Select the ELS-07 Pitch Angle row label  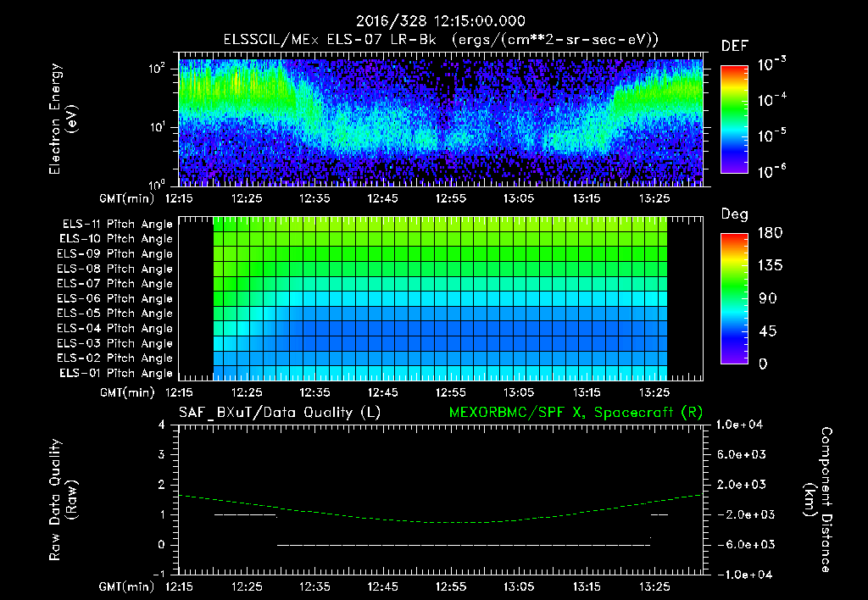(115, 283)
